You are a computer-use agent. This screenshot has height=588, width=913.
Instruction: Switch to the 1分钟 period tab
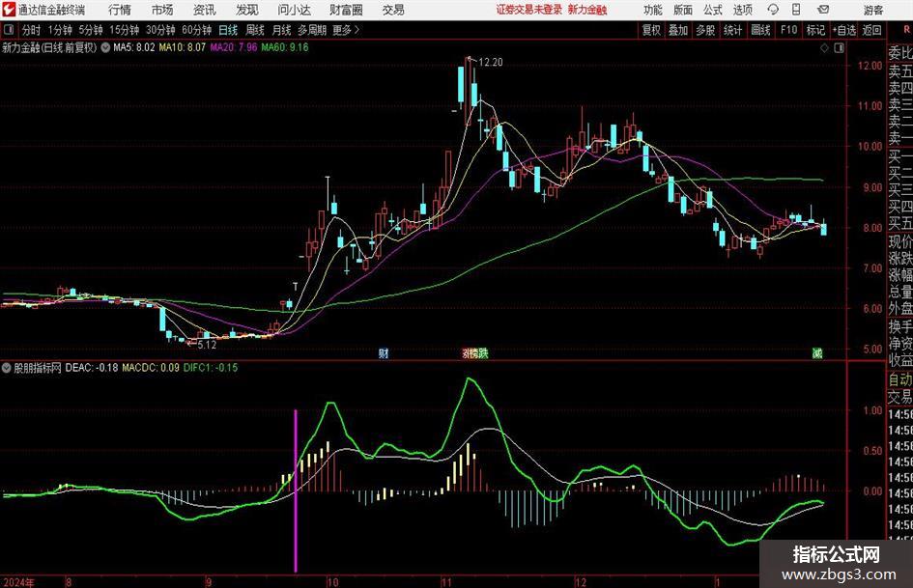click(x=60, y=30)
